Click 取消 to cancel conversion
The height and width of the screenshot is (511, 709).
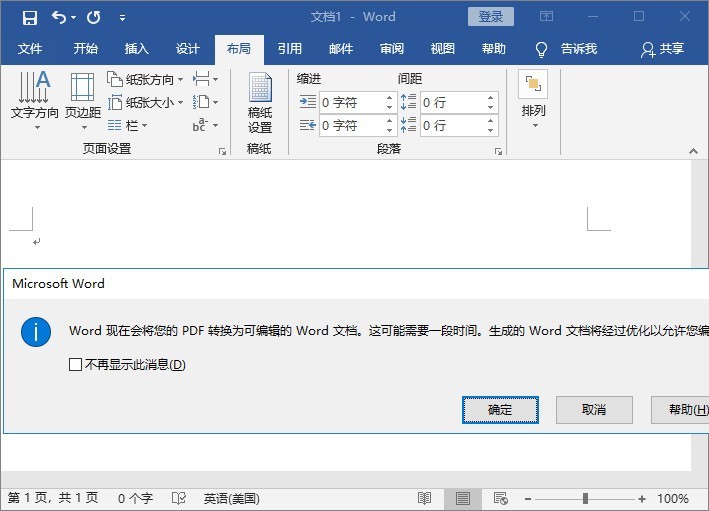click(594, 410)
